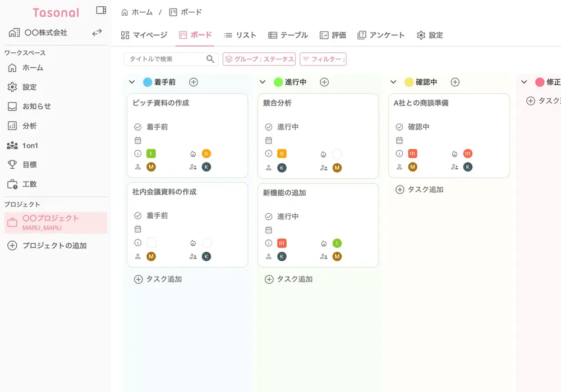Toggle the status check circle on 社内会議資料の作成
561x392 pixels.
(x=138, y=215)
